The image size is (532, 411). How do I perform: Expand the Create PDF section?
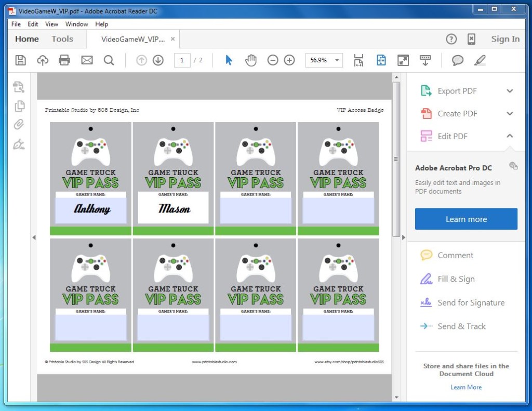coord(510,114)
